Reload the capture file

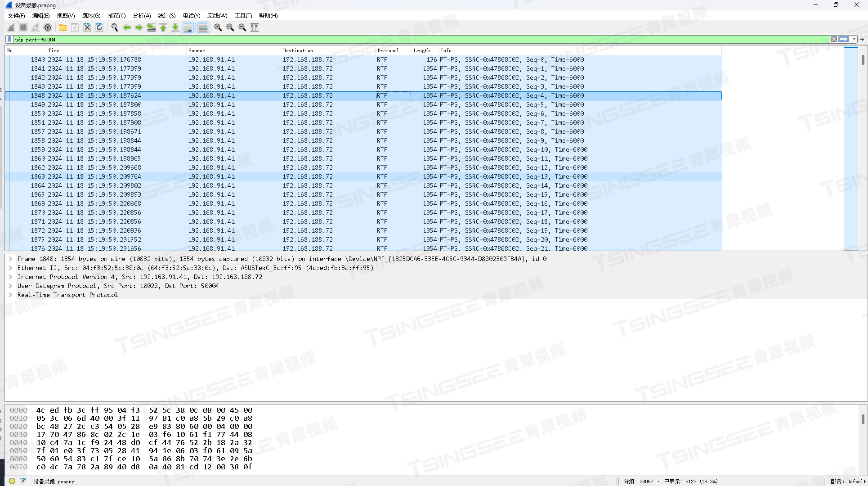pos(99,27)
